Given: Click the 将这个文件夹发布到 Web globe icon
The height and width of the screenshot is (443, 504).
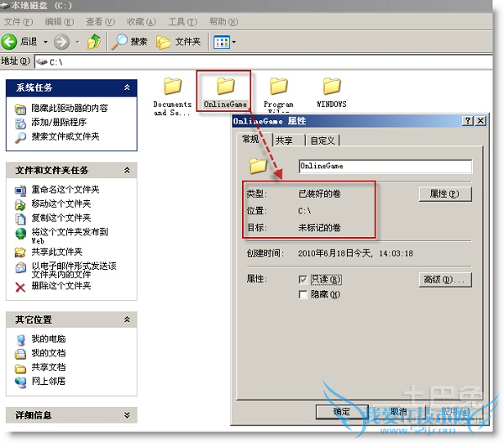Looking at the screenshot, I should coord(20,234).
